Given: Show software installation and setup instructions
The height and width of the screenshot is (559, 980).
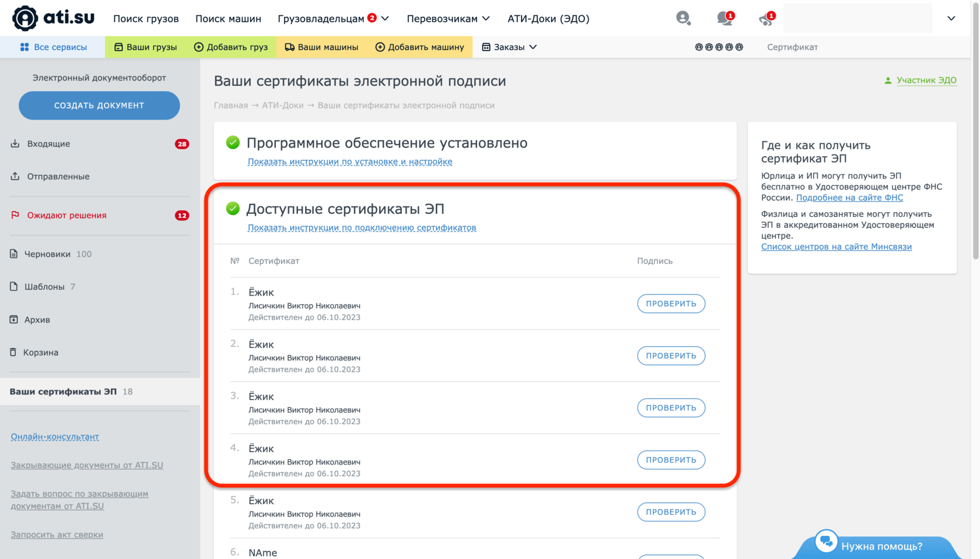Looking at the screenshot, I should 350,162.
